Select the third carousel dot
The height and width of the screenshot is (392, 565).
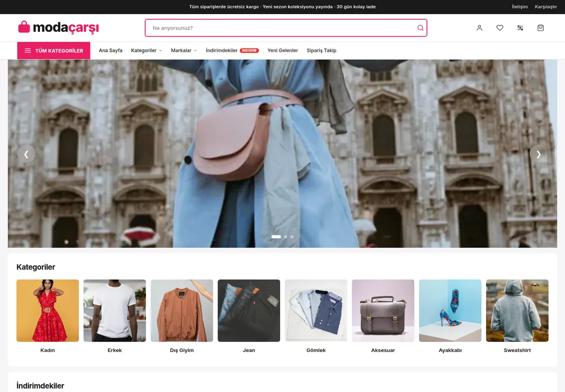[292, 237]
